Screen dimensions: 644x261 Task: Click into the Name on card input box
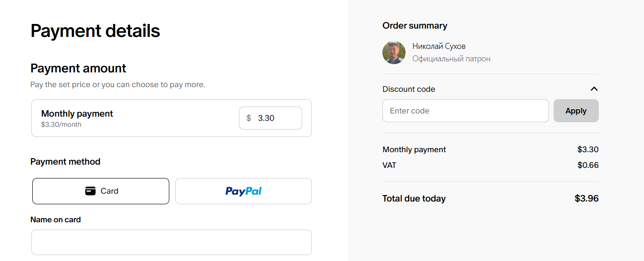coord(171,242)
